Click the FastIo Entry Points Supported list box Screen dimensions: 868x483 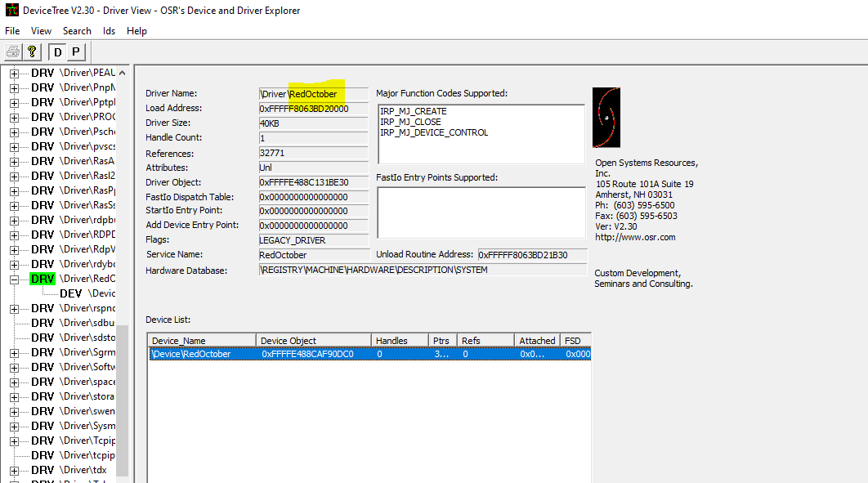[x=481, y=212]
